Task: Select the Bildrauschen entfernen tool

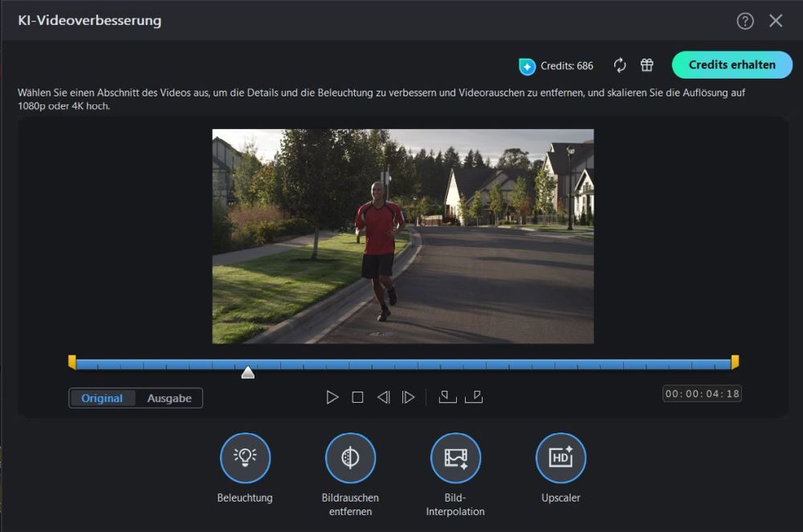Action: (x=350, y=458)
